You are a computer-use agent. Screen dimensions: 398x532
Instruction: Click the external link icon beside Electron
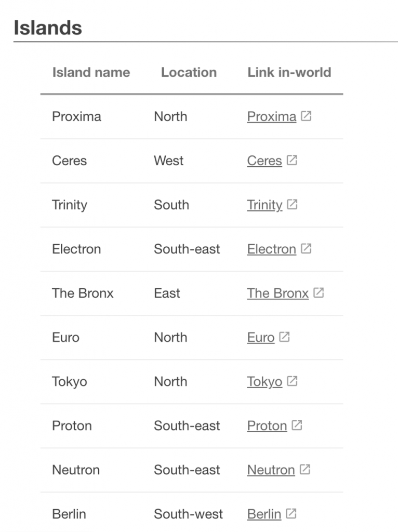click(306, 248)
